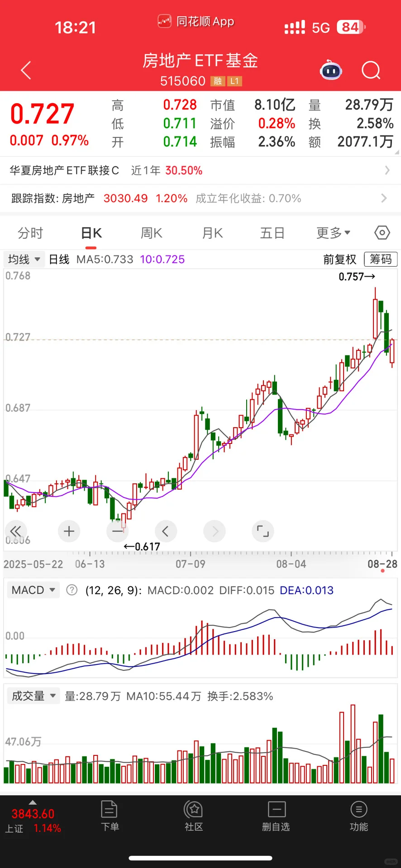Return to 同花顺 App from status bar
This screenshot has width=401, height=868.
point(196,21)
